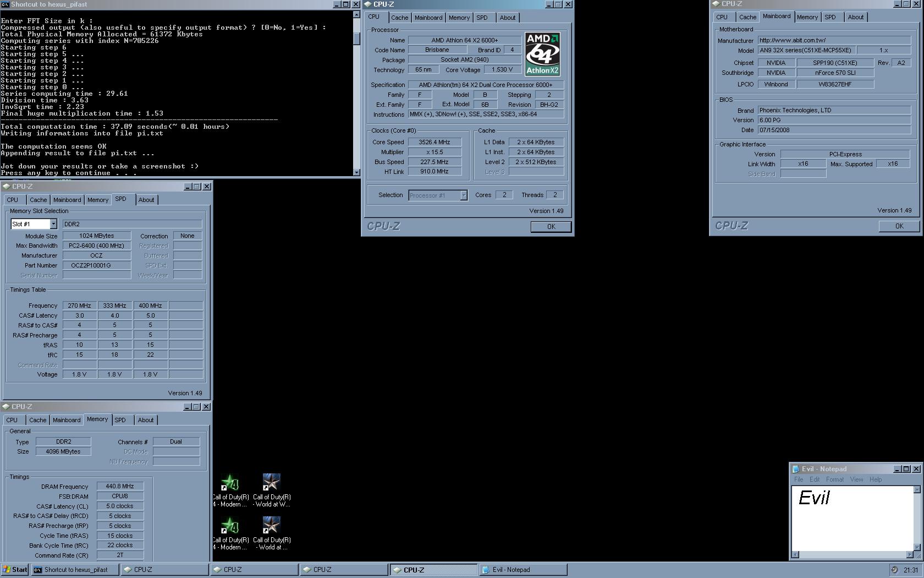
Task: Click the console window title bar icon
Action: coord(5,4)
